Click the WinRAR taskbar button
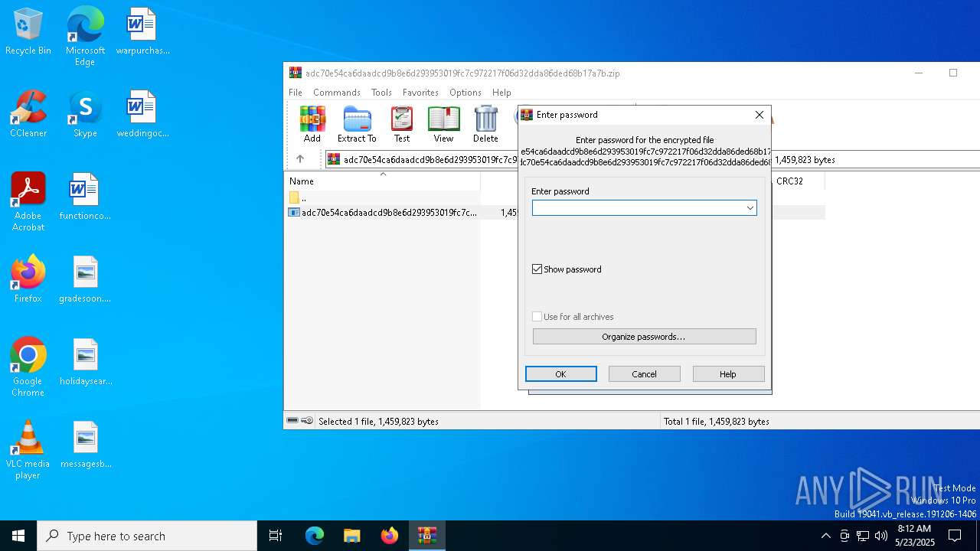Viewport: 980px width, 551px height. click(x=427, y=536)
